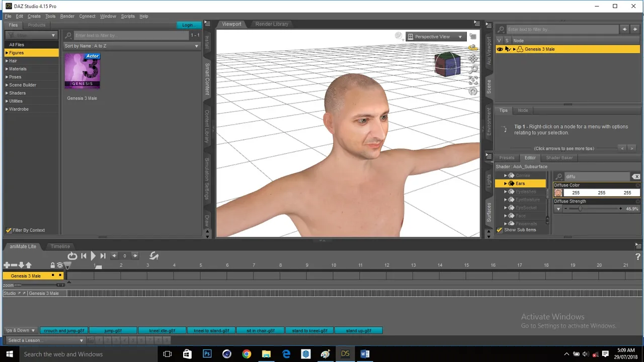Switch to the Products tab
Image resolution: width=644 pixels, height=362 pixels.
click(37, 25)
